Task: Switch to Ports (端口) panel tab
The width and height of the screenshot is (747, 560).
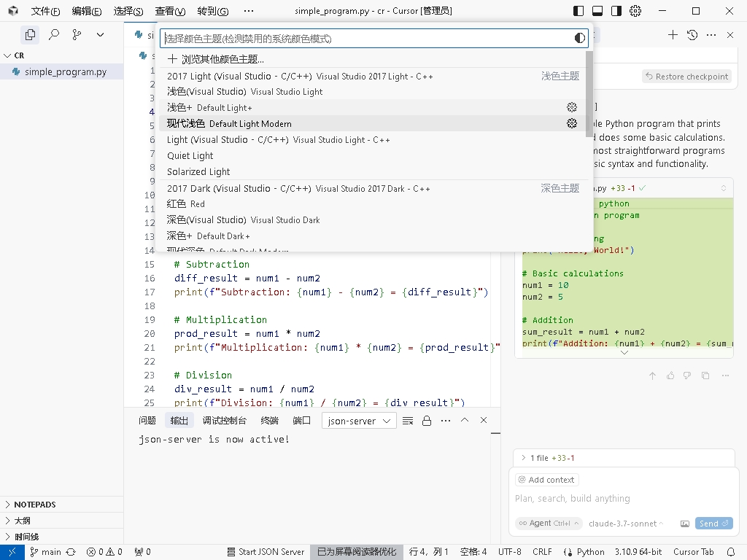Action: [301, 421]
